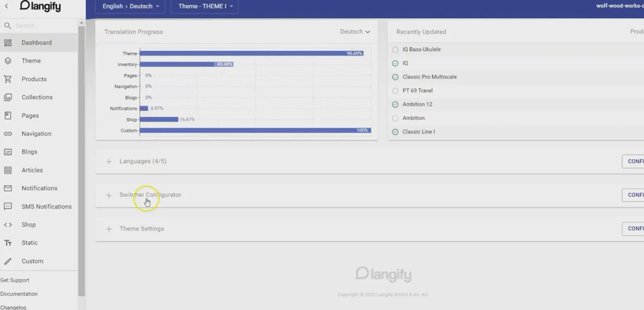Click the Theme 96.69% progress bar

252,53
